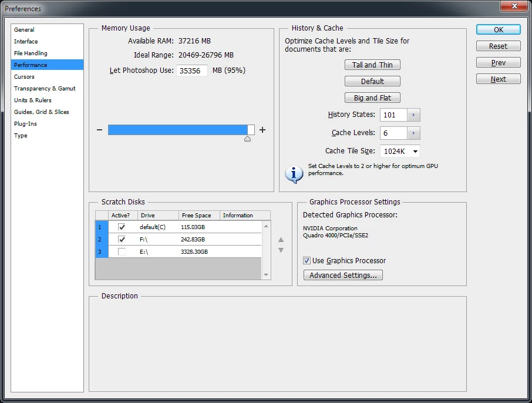Click the plus icon to increase memory

click(262, 130)
